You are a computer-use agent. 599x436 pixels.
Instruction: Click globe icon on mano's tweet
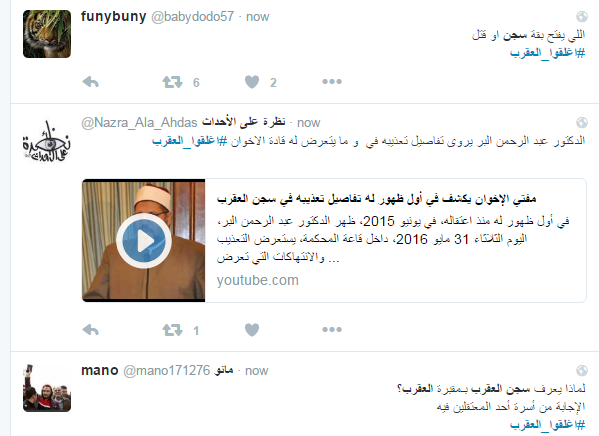point(582,370)
